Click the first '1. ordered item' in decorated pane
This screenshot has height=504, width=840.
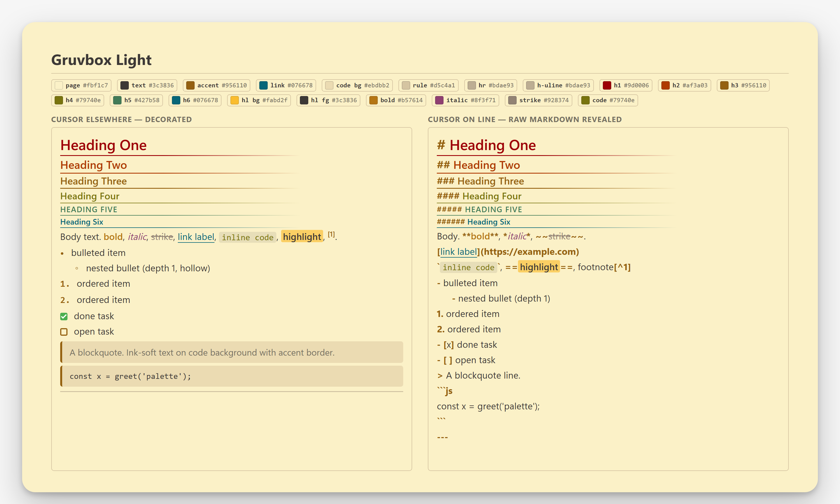pos(95,284)
